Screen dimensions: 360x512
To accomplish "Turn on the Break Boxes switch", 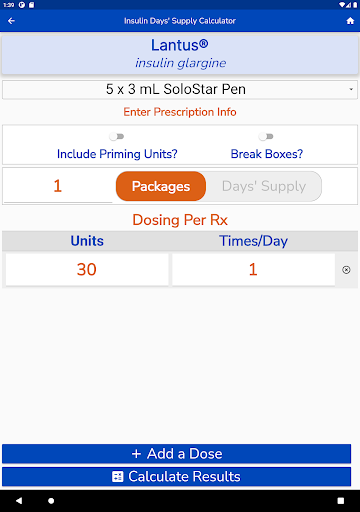I will (x=266, y=136).
